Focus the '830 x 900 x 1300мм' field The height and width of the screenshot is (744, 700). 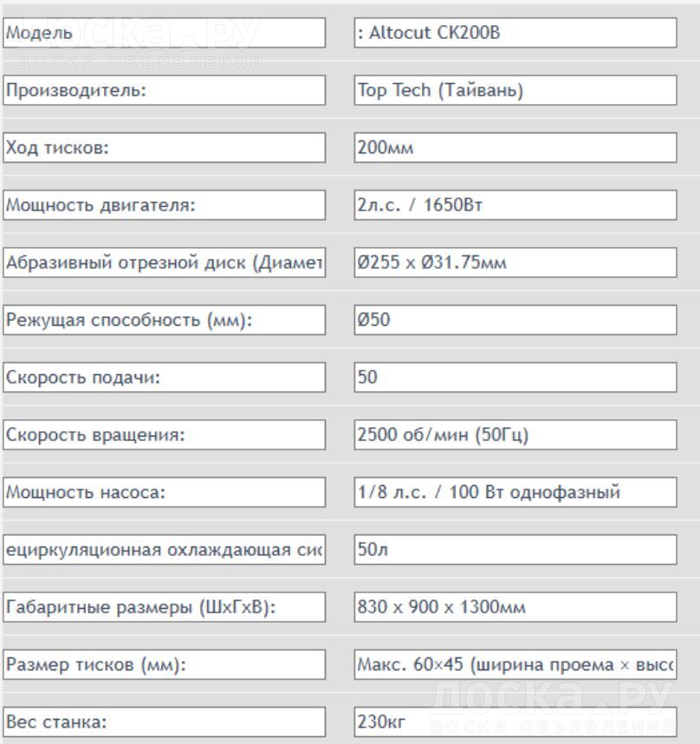(x=515, y=607)
